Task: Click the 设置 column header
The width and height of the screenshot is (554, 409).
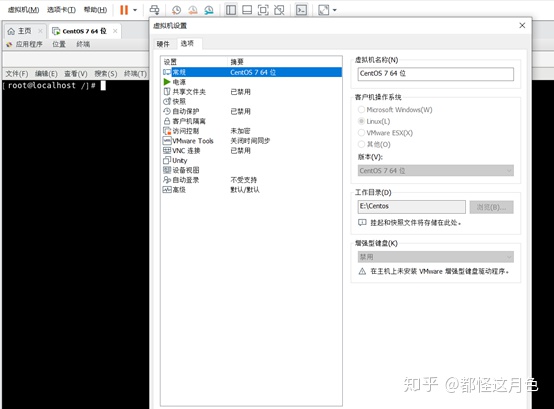Action: (194, 62)
